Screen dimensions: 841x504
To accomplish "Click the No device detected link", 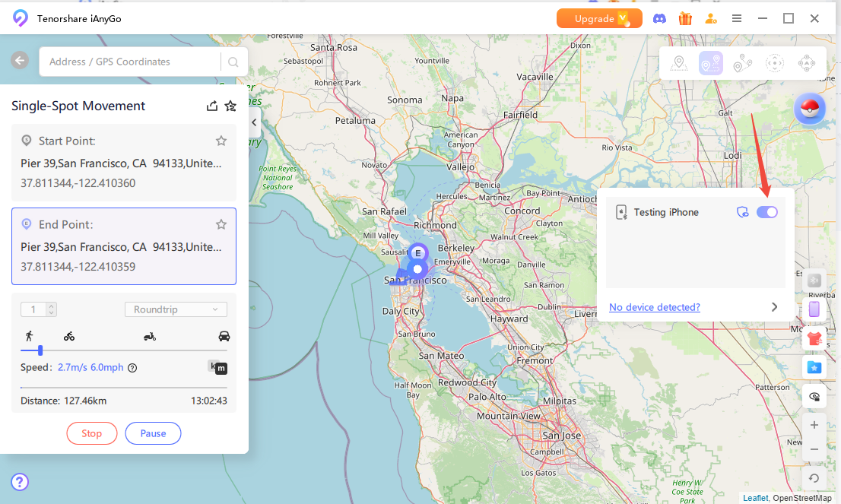I will pyautogui.click(x=654, y=307).
